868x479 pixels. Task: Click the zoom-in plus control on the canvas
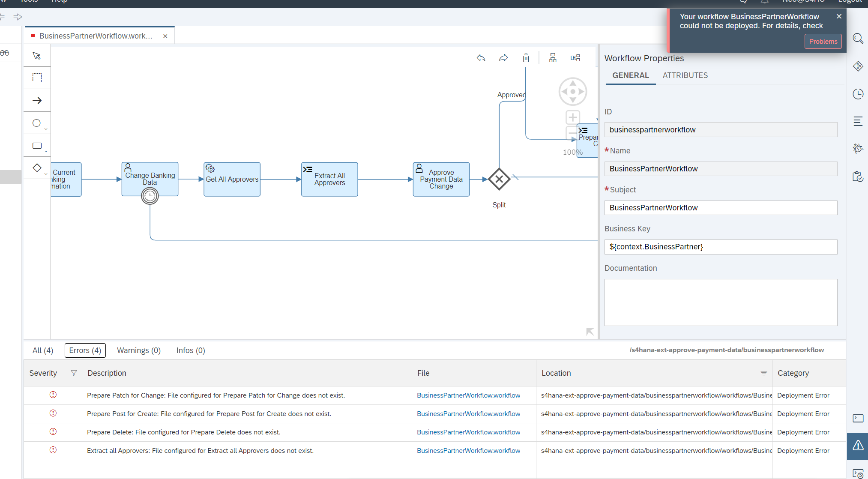pos(572,117)
